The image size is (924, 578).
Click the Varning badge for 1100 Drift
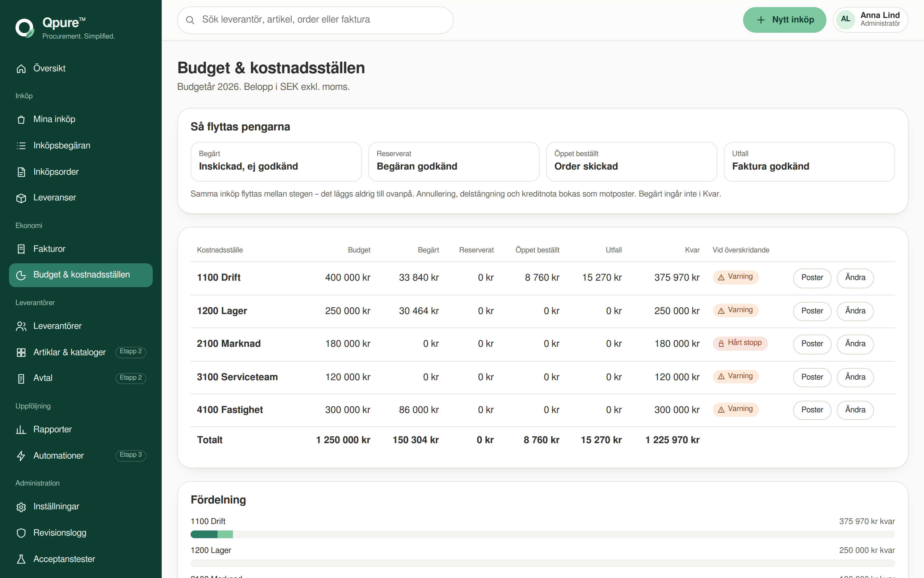pyautogui.click(x=735, y=277)
